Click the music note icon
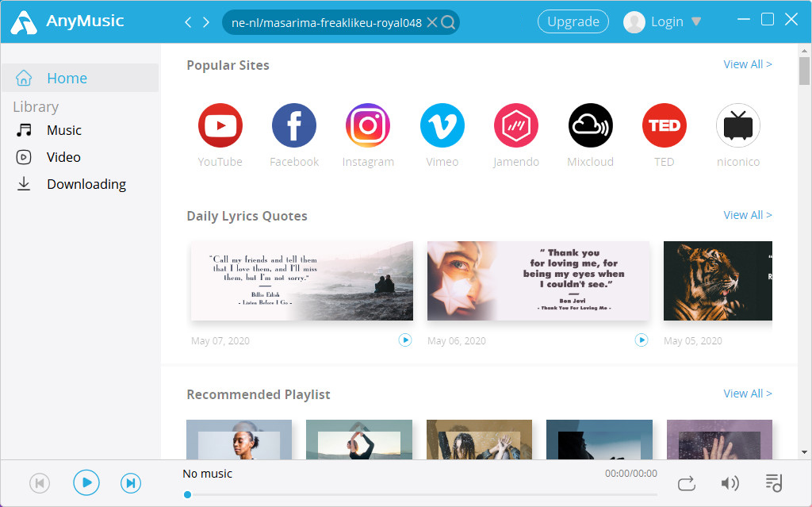Viewport: 812px width, 507px height. tap(24, 130)
